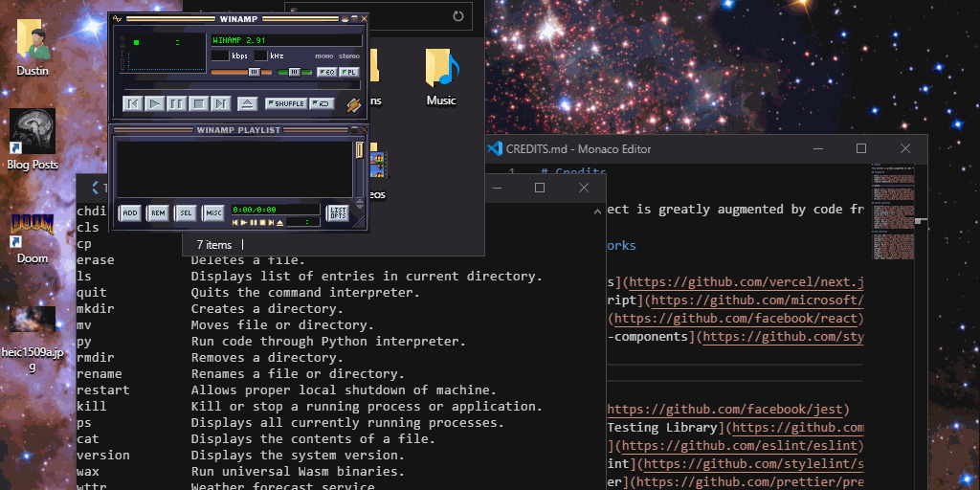Pause playback in Winamp main window
Viewport: 980px width, 490px height.
pos(176,103)
